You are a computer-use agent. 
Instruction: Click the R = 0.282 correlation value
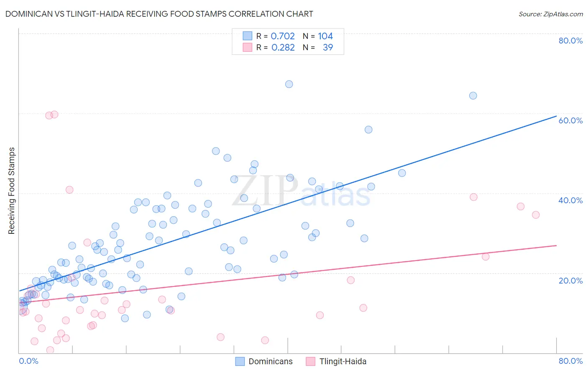point(276,47)
